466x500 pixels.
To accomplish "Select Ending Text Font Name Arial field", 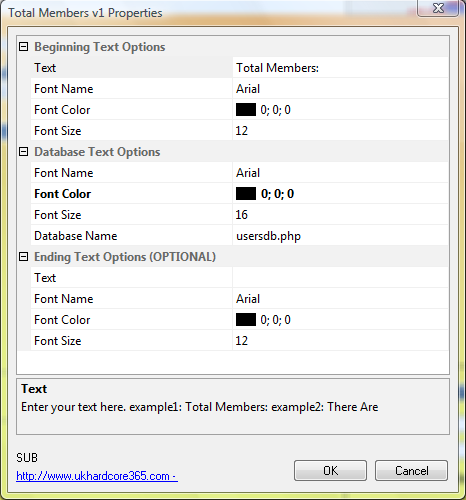I will 340,299.
